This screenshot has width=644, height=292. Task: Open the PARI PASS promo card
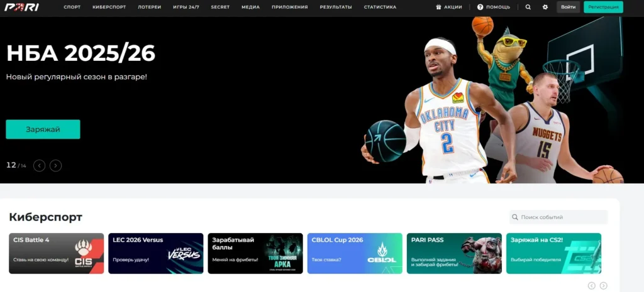454,253
